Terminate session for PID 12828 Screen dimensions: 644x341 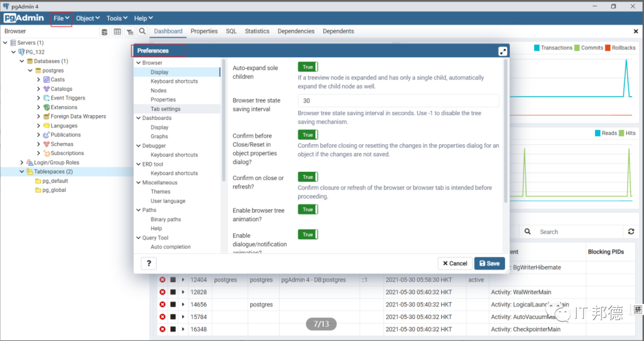[163, 292]
